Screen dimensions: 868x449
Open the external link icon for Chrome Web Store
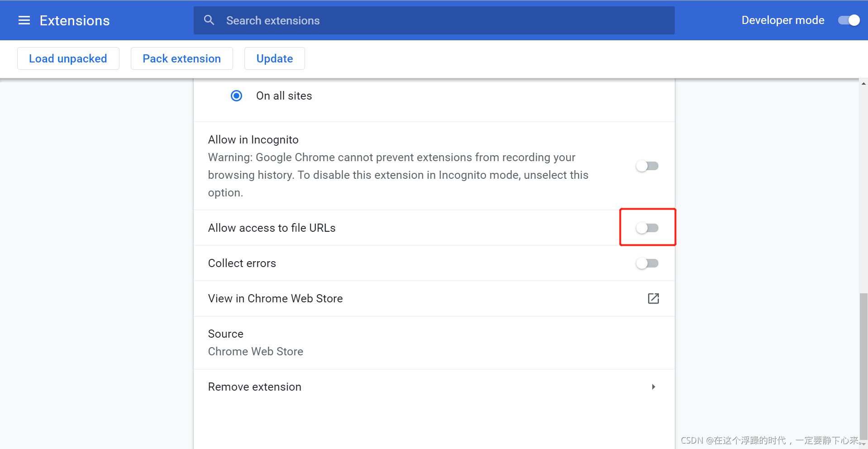pos(653,298)
